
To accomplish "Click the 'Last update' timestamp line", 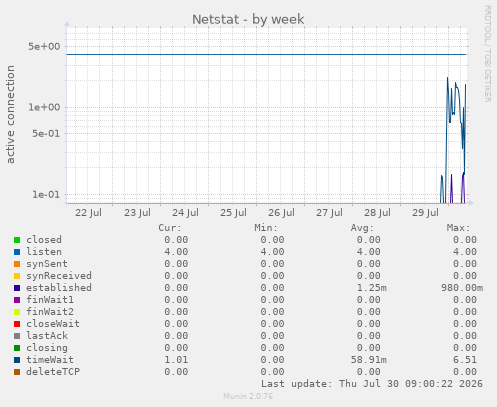I will 372,384.
